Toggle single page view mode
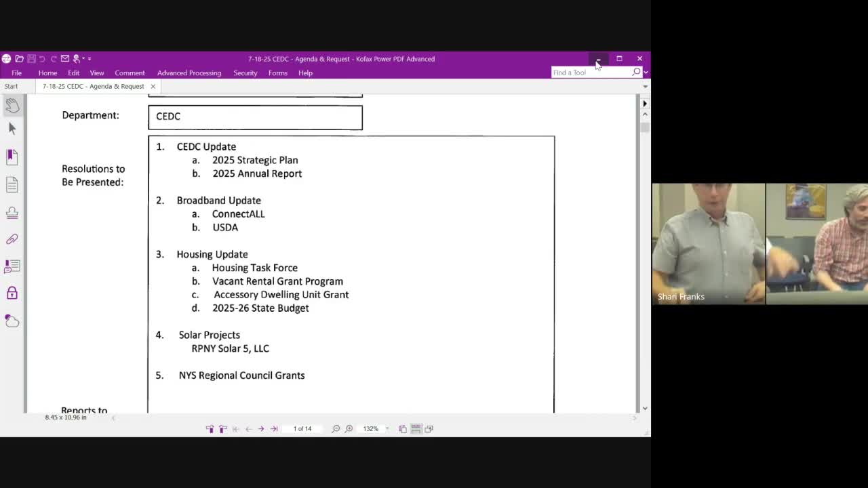The height and width of the screenshot is (488, 868). [403, 429]
